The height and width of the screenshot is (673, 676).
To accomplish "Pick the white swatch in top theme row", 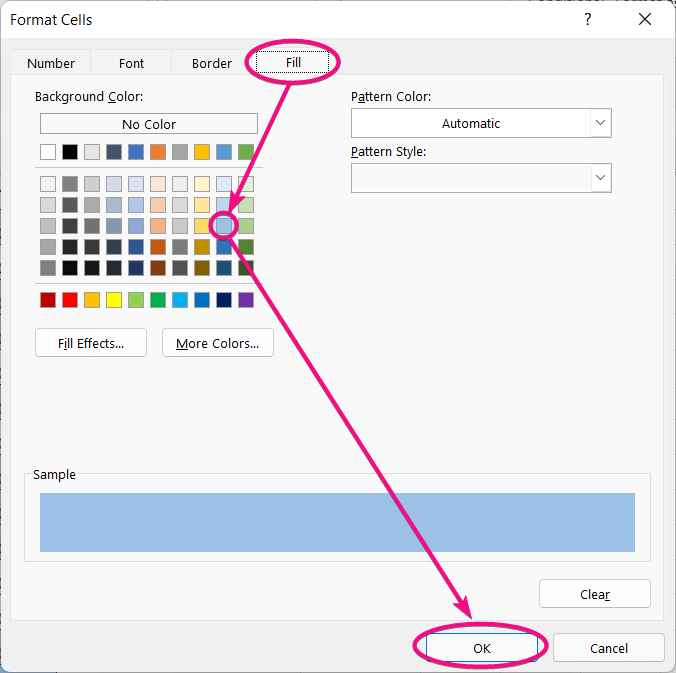I will (48, 152).
